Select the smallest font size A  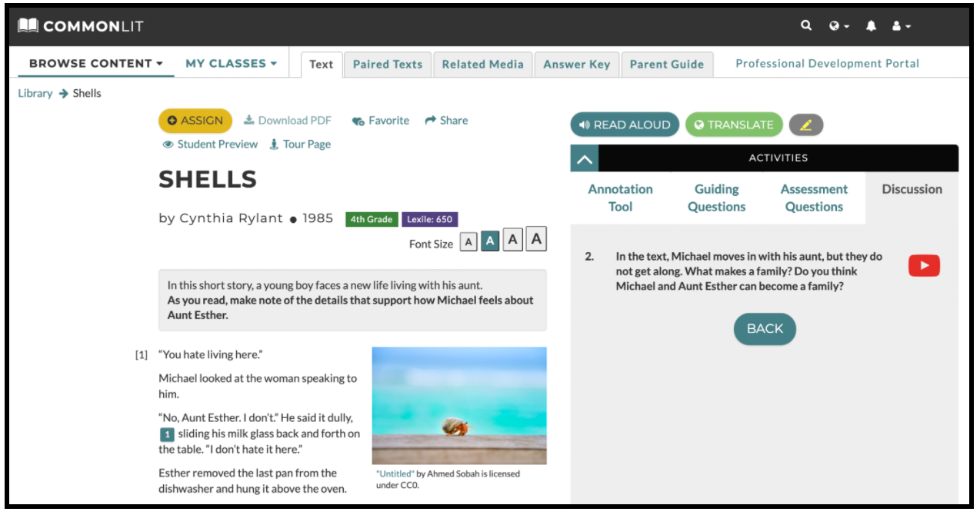tap(468, 242)
